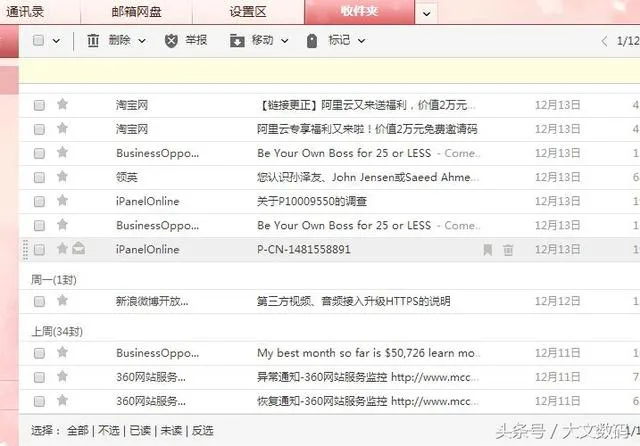Star the 领英 email
The image size is (640, 446).
[x=62, y=176]
